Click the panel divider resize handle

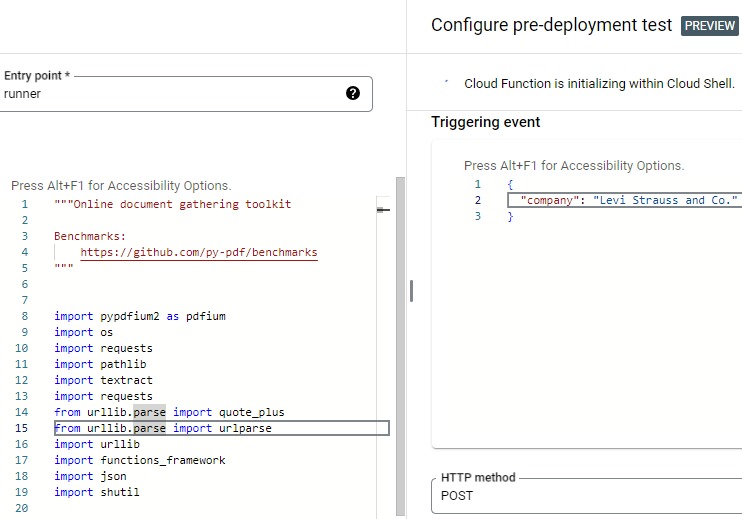tap(411, 290)
